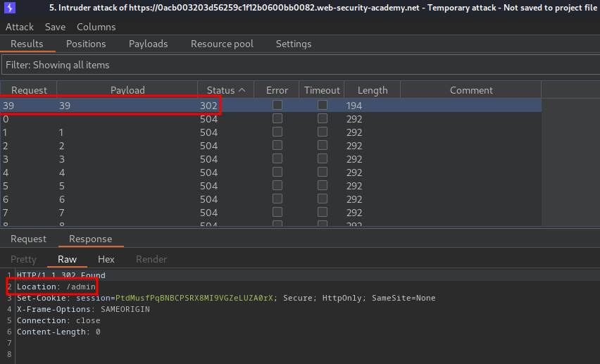Open the Request tab in message viewer
The image size is (600, 364).
click(28, 239)
